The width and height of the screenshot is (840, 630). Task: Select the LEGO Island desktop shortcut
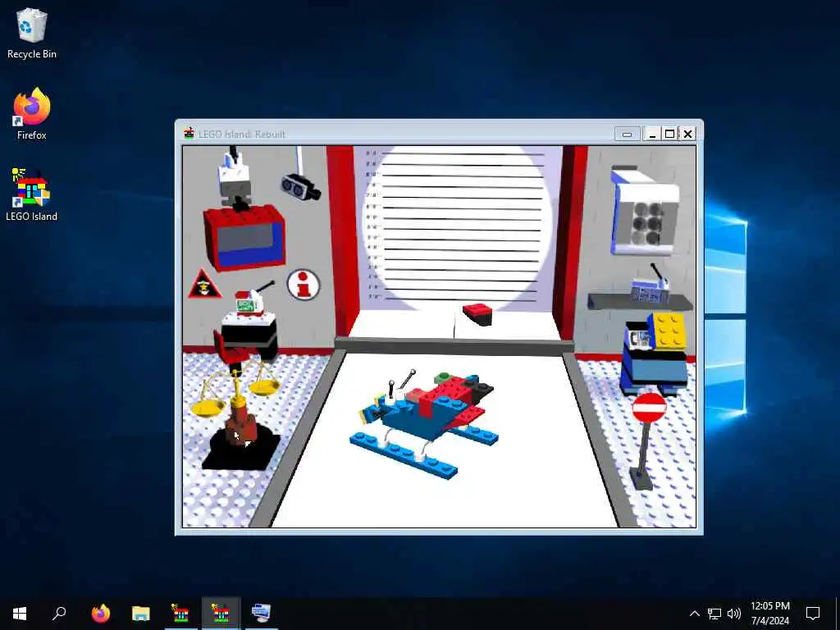click(32, 194)
